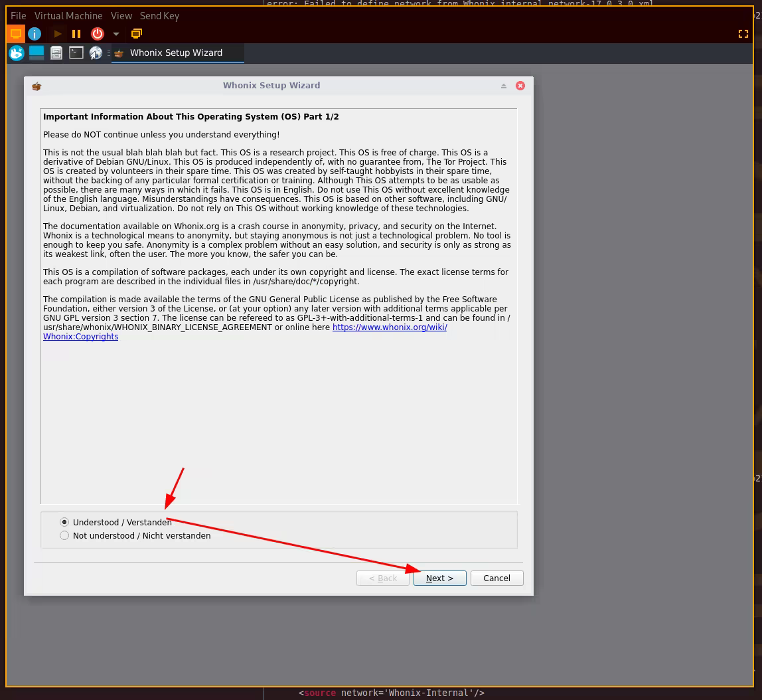Select Not understood / Nicht verstanden option

(64, 536)
